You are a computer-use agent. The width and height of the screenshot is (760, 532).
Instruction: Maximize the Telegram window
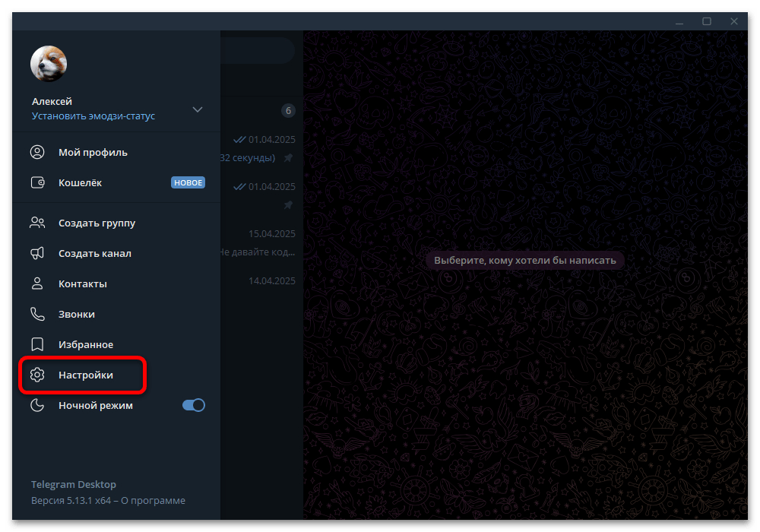tap(707, 22)
